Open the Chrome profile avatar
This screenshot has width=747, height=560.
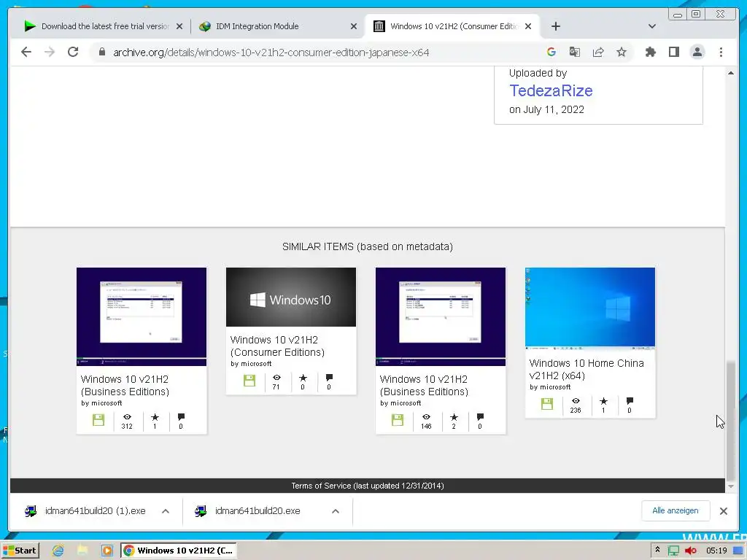pyautogui.click(x=697, y=52)
